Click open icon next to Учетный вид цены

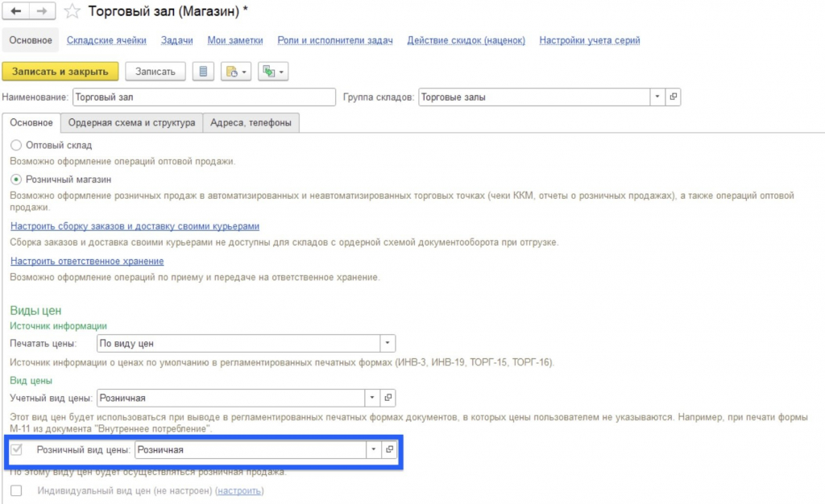pos(388,398)
